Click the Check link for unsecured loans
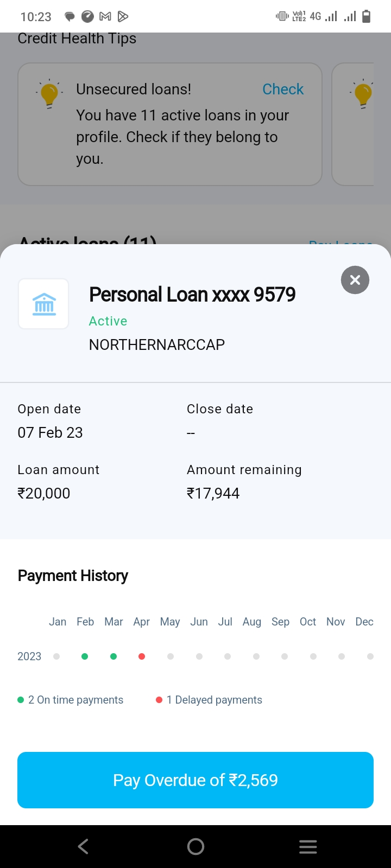 (x=283, y=89)
